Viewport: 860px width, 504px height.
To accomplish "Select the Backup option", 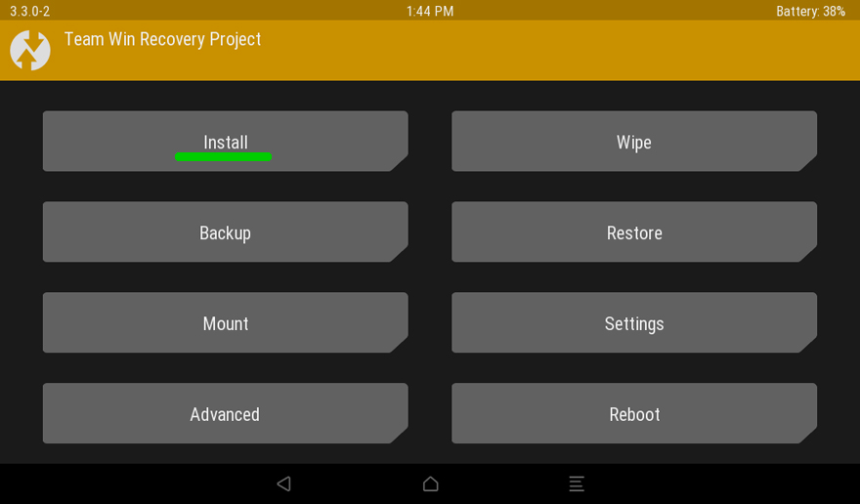I will 226,232.
